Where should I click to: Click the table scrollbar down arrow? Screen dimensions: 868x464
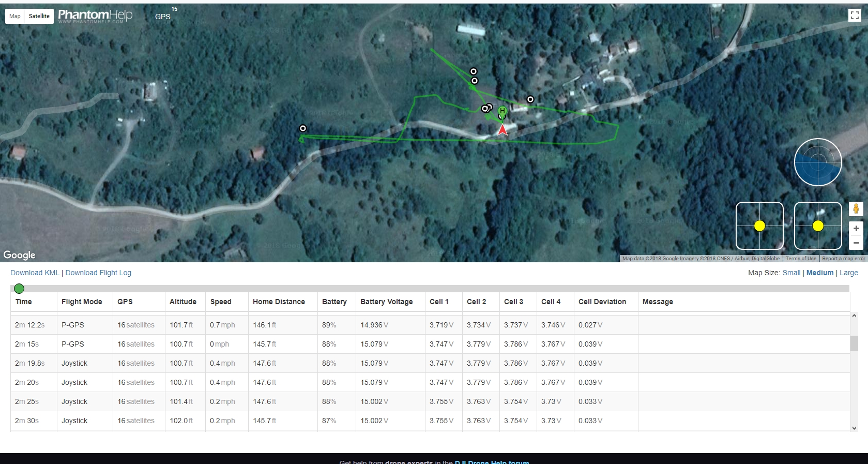tap(854, 428)
